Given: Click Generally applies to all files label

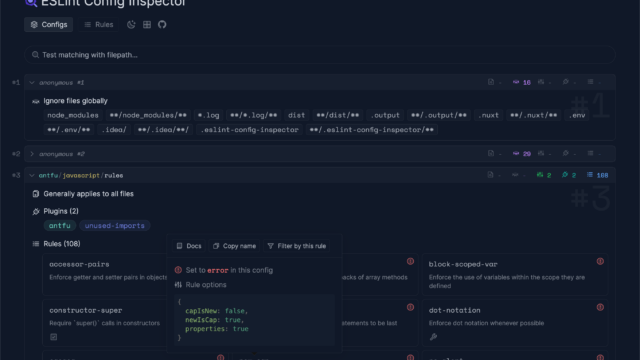Looking at the screenshot, I should tap(88, 194).
